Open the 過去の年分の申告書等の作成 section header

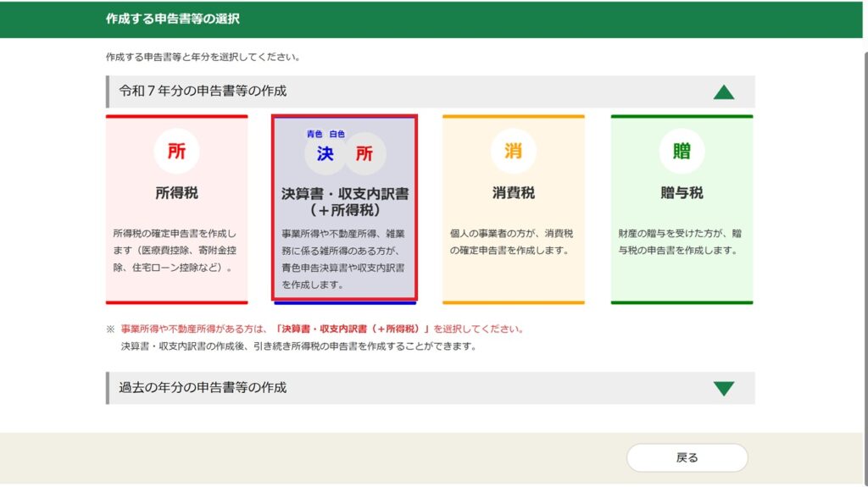[203, 388]
